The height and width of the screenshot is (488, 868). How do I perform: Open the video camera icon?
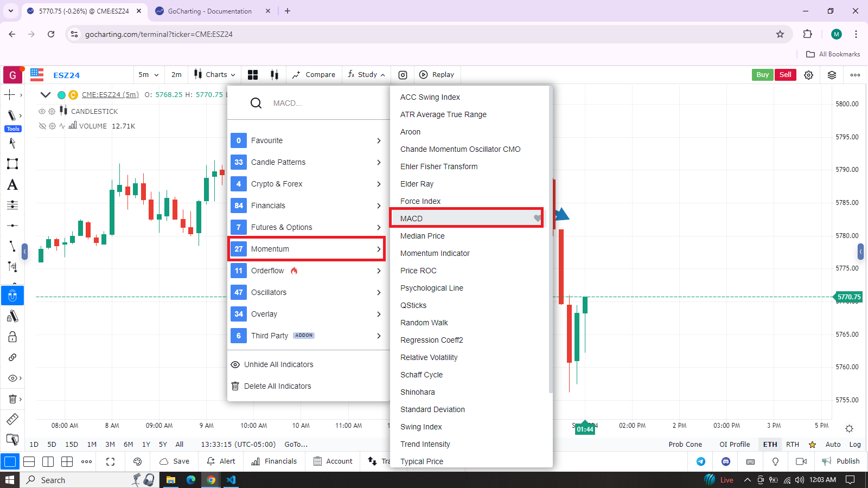(x=801, y=461)
